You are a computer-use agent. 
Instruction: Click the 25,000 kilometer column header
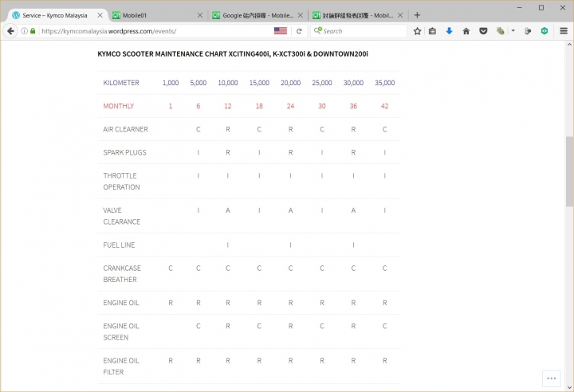[x=322, y=83]
